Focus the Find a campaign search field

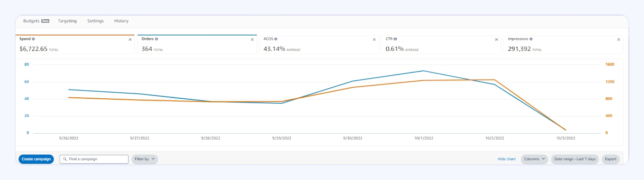click(x=94, y=159)
